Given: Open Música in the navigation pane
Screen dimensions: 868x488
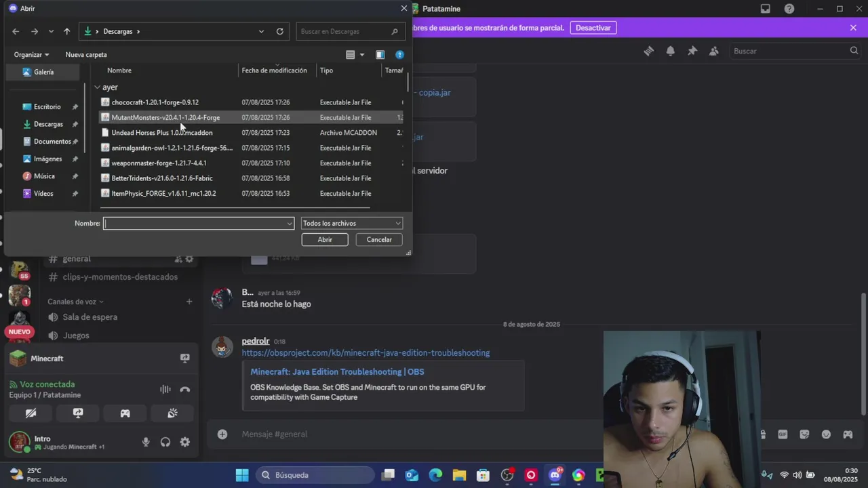Looking at the screenshot, I should point(44,176).
